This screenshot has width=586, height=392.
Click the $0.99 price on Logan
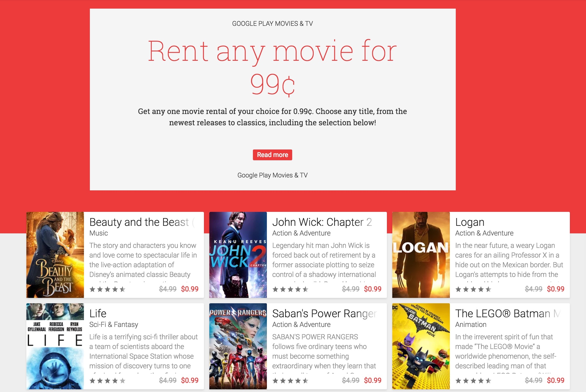pos(556,289)
